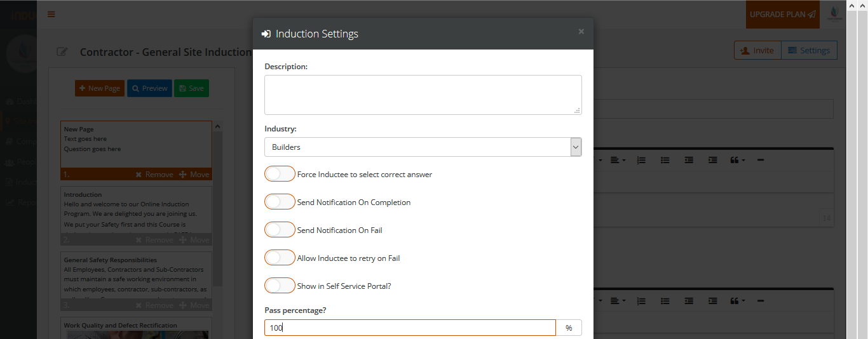Turn on Send Notification On Fail

pyautogui.click(x=280, y=230)
